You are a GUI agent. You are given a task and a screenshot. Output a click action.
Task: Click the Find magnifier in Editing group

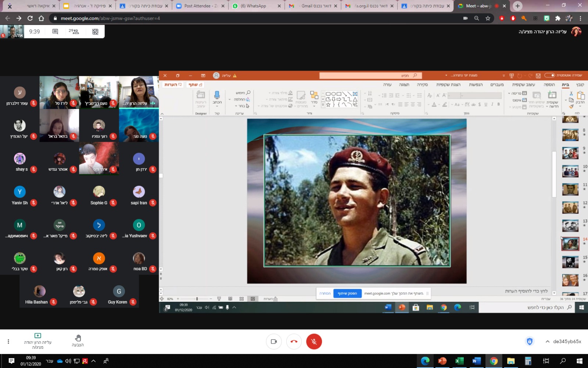coord(248,93)
